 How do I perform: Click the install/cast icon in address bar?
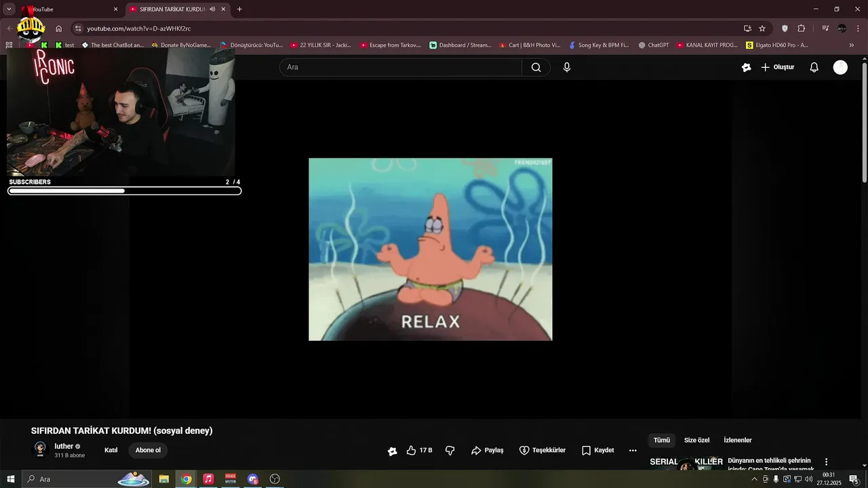(747, 28)
